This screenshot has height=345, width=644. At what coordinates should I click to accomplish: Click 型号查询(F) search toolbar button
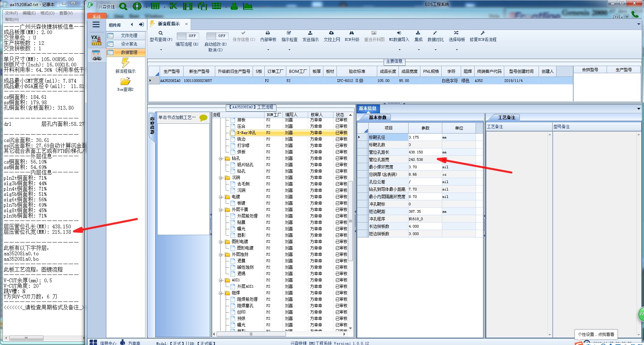pyautogui.click(x=161, y=36)
